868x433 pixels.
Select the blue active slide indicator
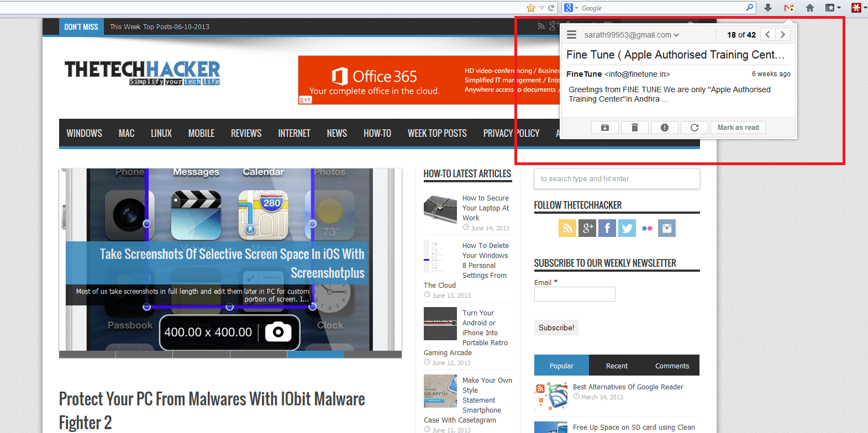click(x=315, y=355)
